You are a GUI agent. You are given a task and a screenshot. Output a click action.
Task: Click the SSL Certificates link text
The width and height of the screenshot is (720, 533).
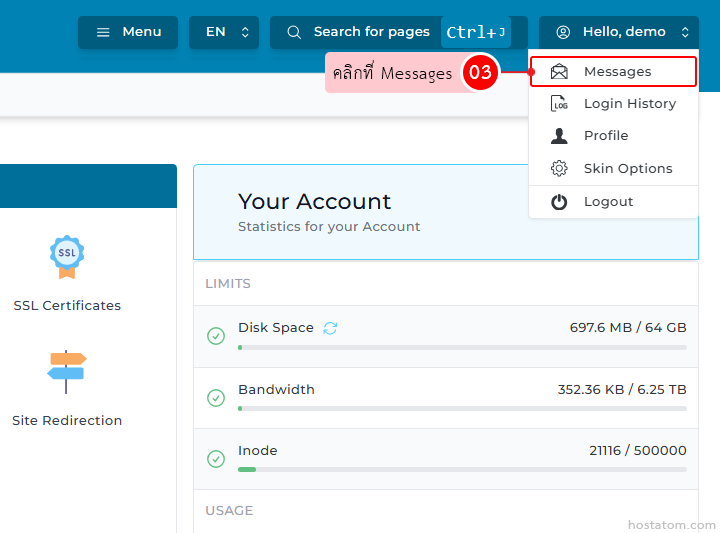[67, 306]
